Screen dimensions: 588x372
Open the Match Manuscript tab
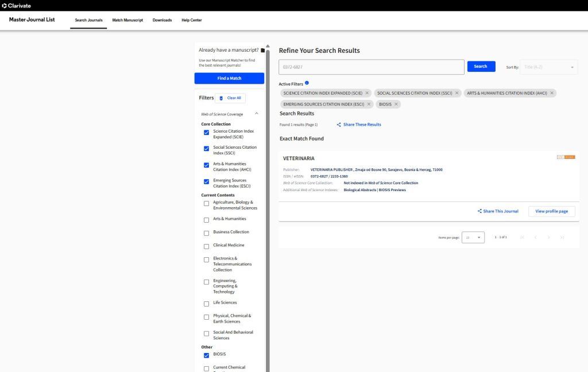click(x=127, y=20)
